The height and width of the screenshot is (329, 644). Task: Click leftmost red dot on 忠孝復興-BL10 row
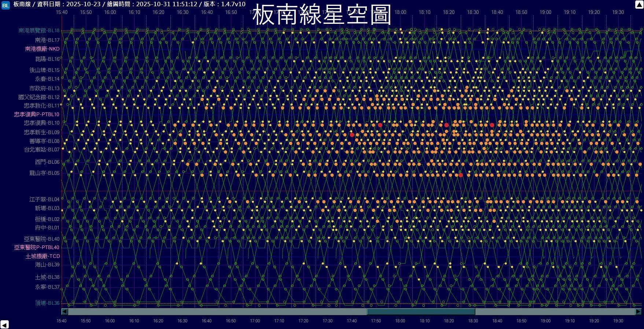coord(380,125)
